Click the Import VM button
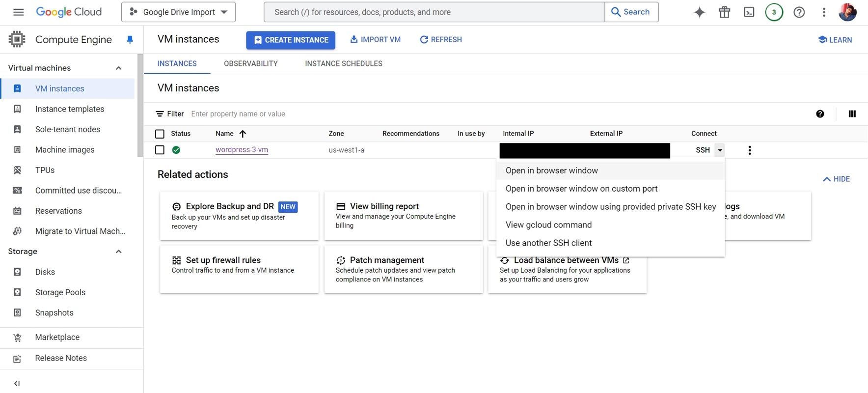 375,40
